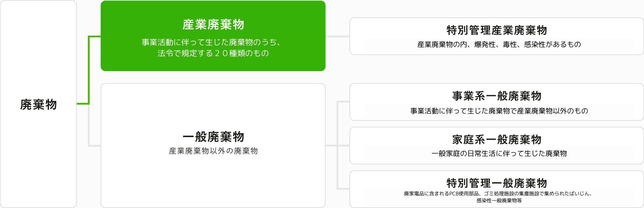Screen dimensions: 644x208
Task: Select the 一般廃棄物 box
Action: pyautogui.click(x=213, y=146)
